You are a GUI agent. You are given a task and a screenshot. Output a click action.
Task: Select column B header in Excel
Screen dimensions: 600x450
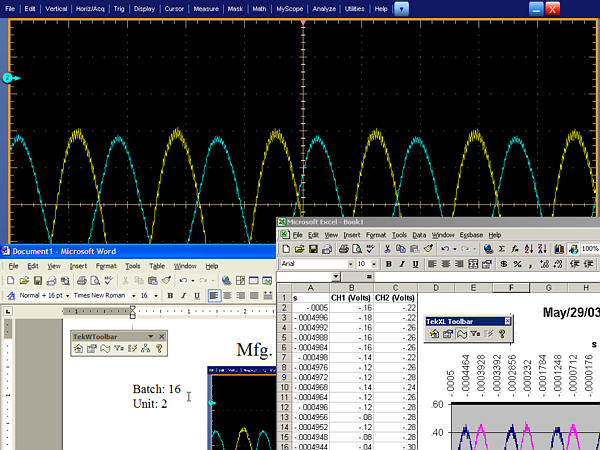pos(351,288)
